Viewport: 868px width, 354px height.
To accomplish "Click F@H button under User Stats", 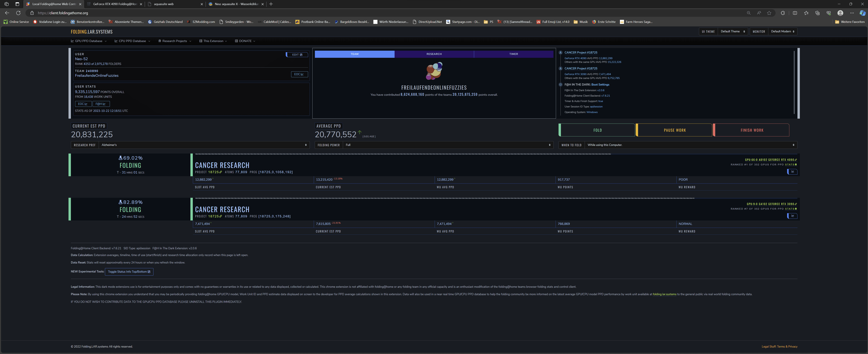I will pyautogui.click(x=101, y=104).
